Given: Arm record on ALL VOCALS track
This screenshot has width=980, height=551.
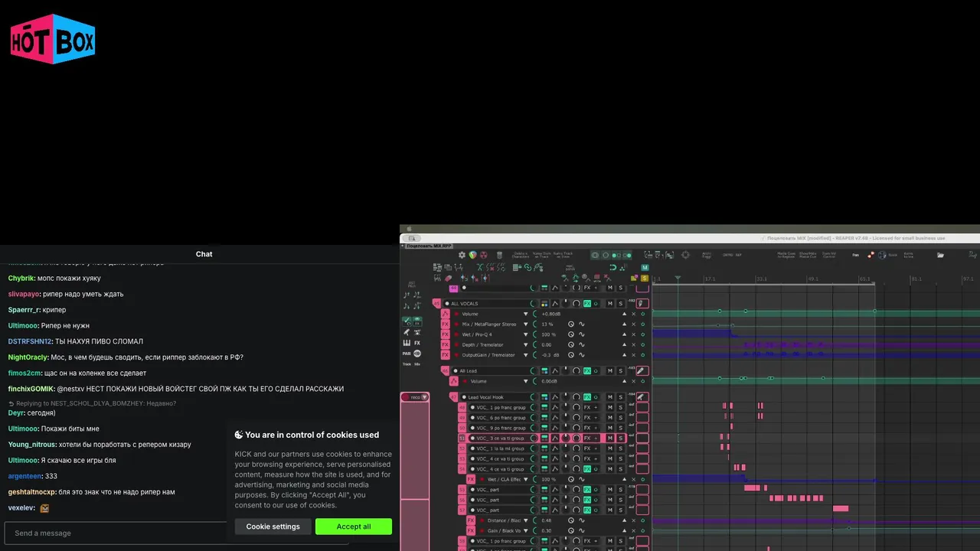Looking at the screenshot, I should pyautogui.click(x=447, y=304).
